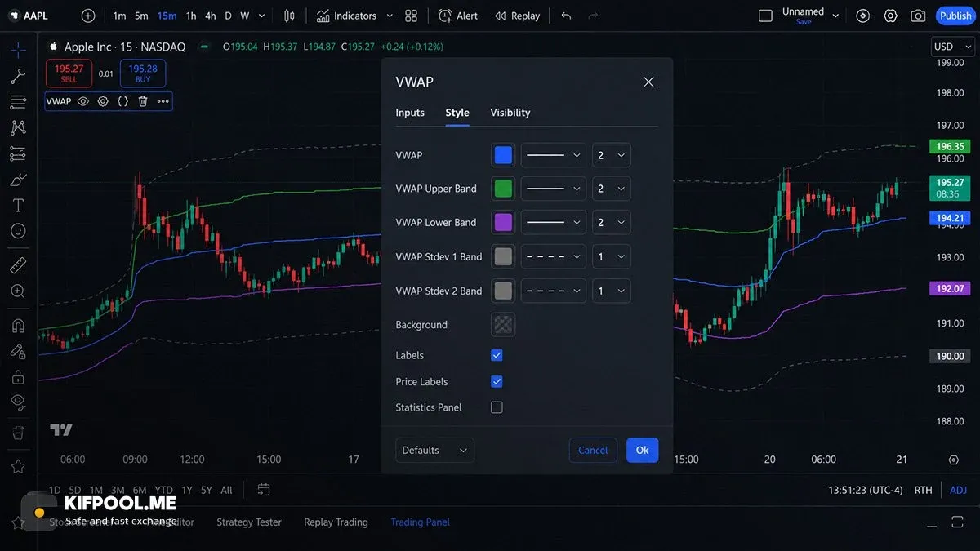View VWAP source code braces icon
Viewport: 980px width, 551px height.
(x=122, y=101)
